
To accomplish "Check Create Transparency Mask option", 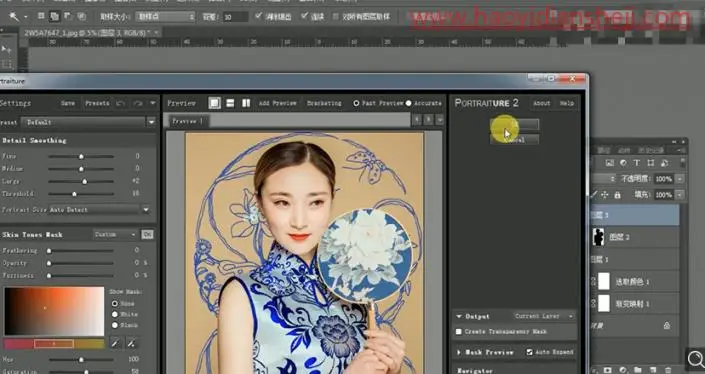I will pyautogui.click(x=459, y=332).
